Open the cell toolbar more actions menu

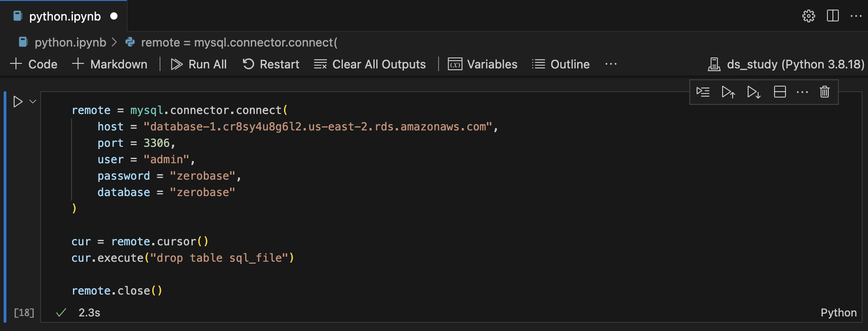(x=802, y=92)
